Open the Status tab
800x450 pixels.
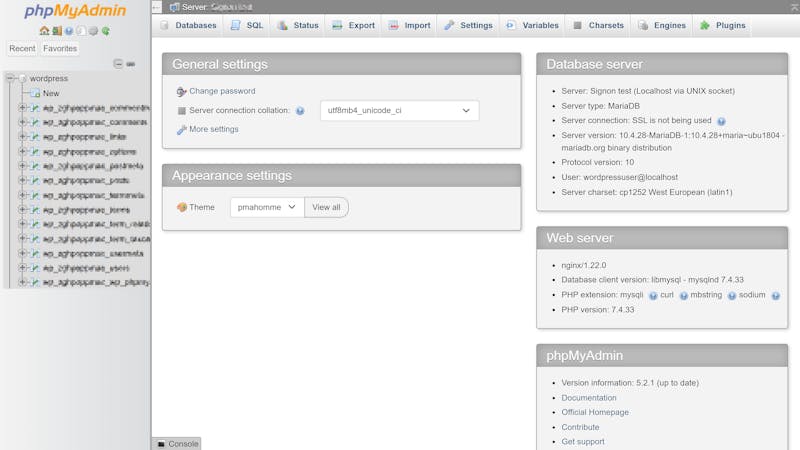(x=298, y=26)
